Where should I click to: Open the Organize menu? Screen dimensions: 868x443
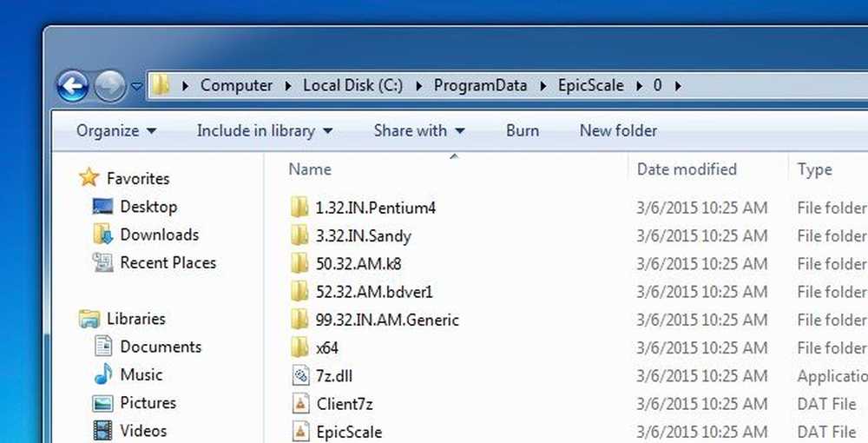(116, 130)
